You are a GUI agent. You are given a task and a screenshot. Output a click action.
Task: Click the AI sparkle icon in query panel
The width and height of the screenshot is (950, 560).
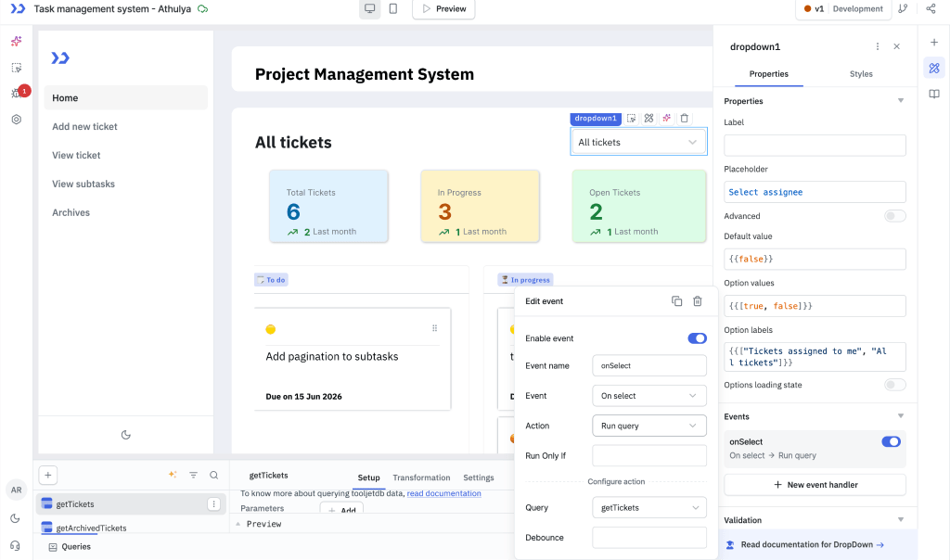[x=173, y=476]
